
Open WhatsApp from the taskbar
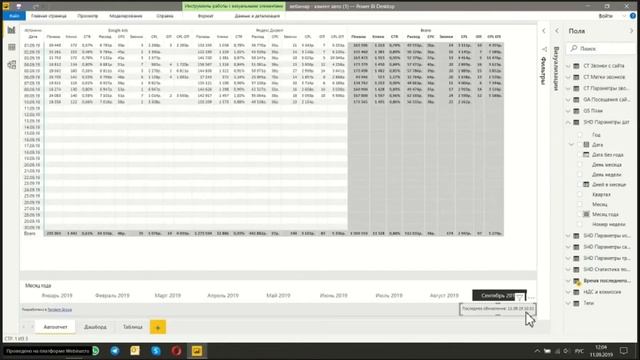click(96, 351)
